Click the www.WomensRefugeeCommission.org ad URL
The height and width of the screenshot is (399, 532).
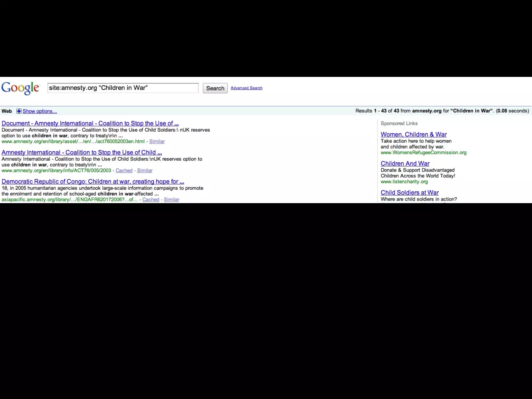click(423, 153)
